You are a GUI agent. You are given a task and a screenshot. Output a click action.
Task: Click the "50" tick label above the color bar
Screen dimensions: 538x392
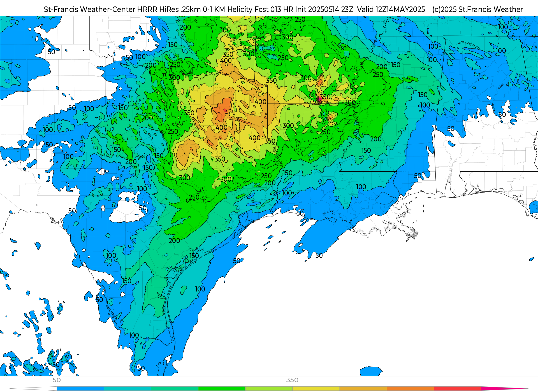[57, 380]
